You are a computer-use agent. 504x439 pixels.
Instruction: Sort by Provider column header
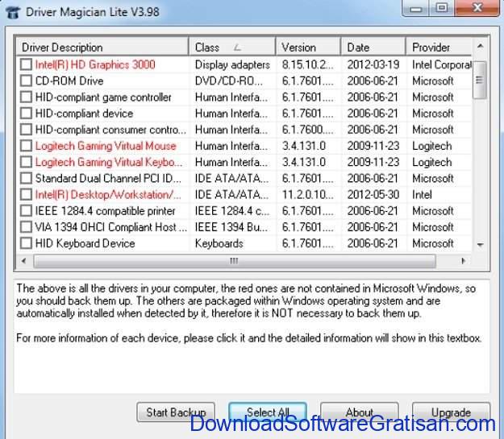pyautogui.click(x=439, y=48)
